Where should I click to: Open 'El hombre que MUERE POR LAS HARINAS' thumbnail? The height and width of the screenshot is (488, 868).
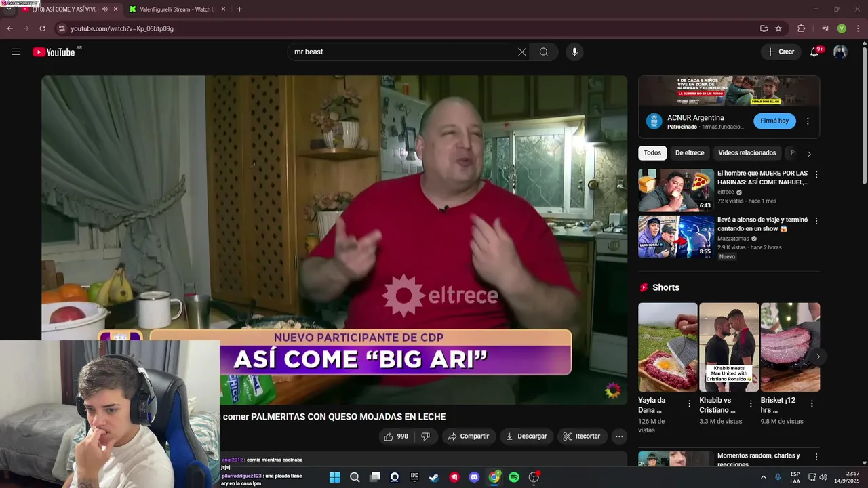(676, 190)
